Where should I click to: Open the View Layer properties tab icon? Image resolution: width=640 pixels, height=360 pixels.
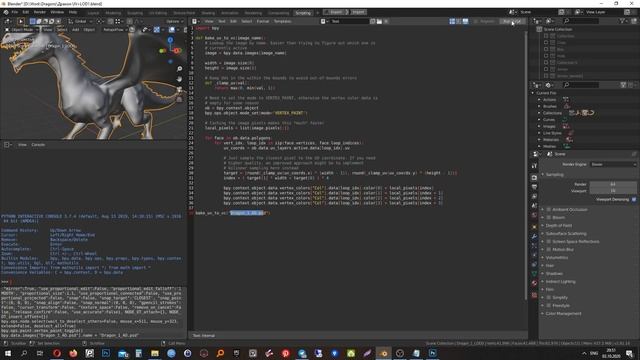pyautogui.click(x=534, y=196)
